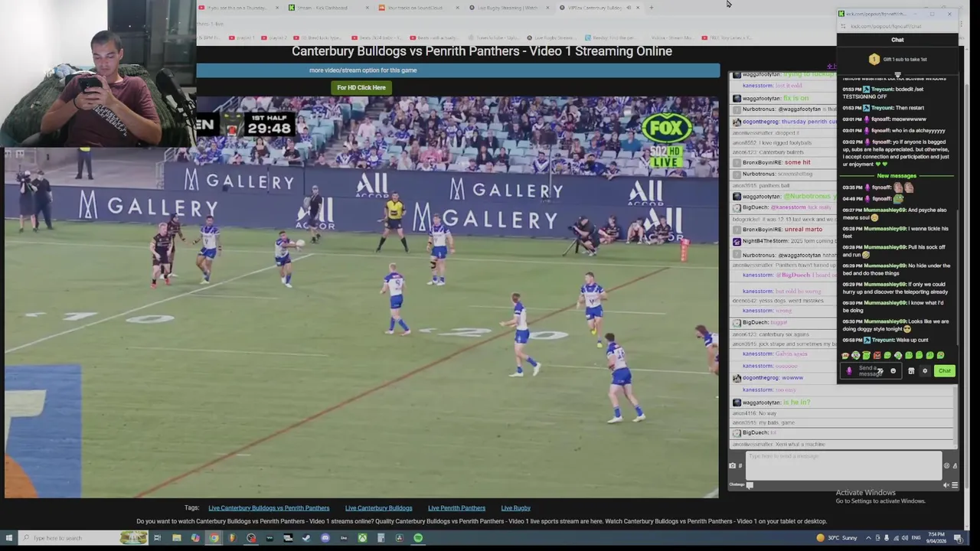Toggle the mute speaker icon on the VIPBox tab

pyautogui.click(x=629, y=8)
